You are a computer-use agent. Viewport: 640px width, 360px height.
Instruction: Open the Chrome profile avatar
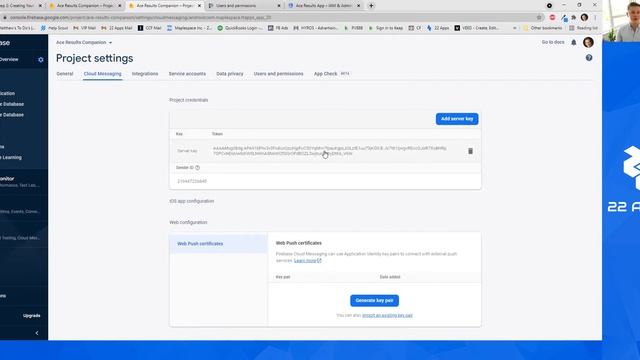click(584, 18)
